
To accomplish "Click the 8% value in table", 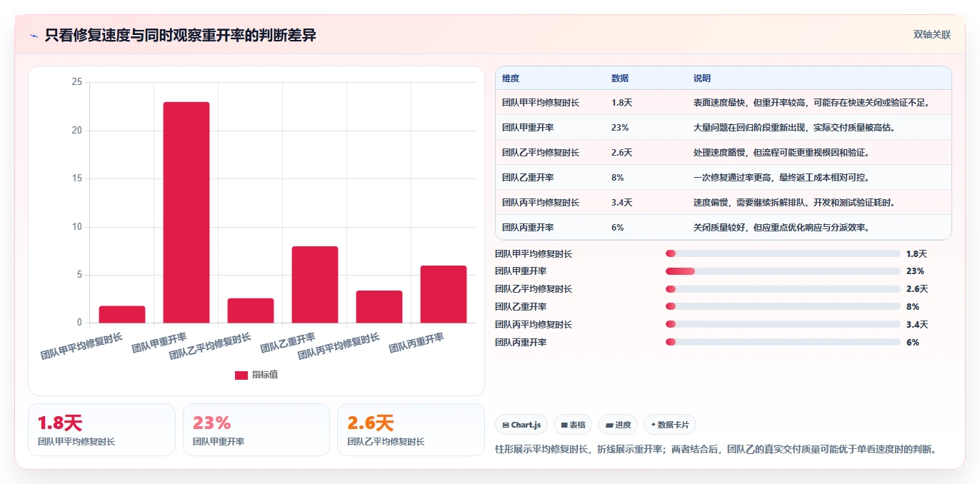I will [x=618, y=178].
